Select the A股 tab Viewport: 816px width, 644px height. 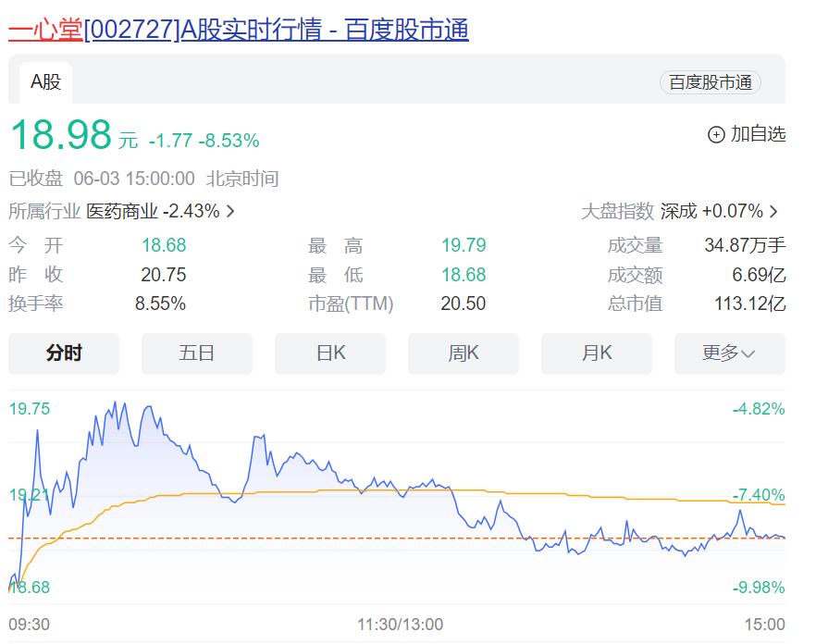(46, 82)
